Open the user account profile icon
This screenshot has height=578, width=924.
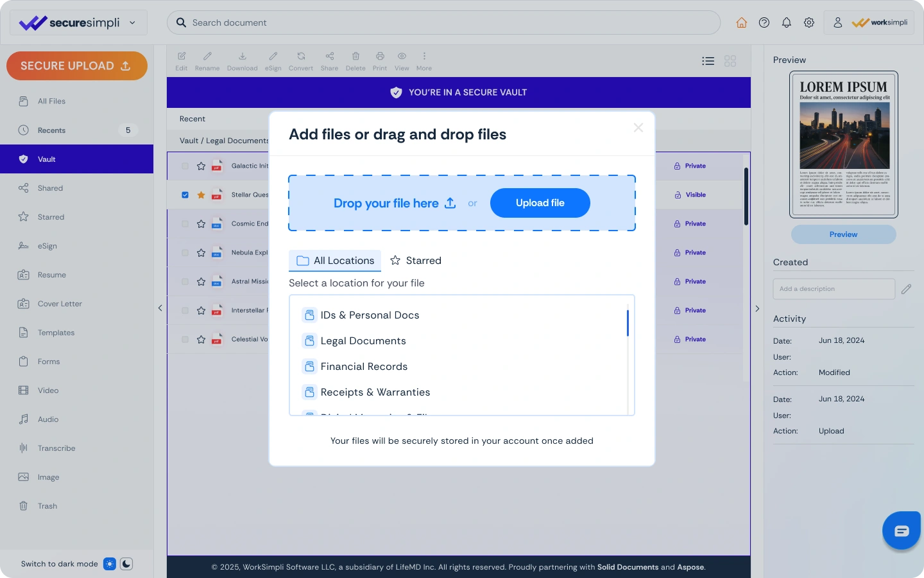tap(837, 22)
